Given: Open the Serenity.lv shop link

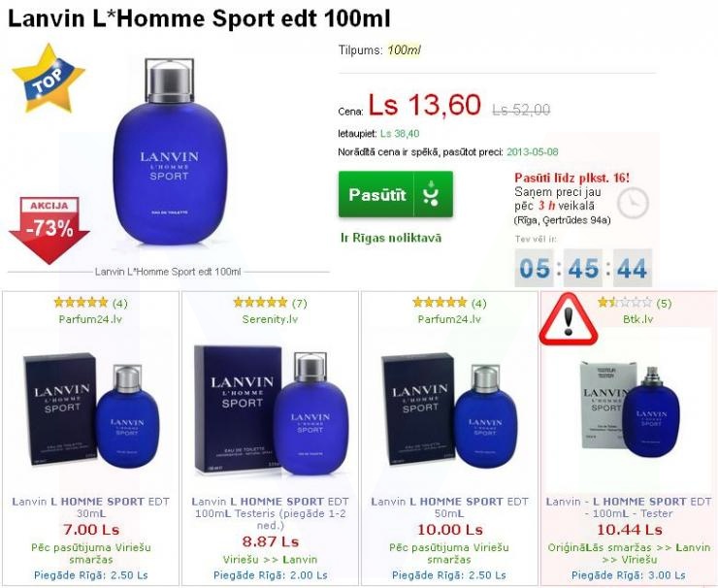Looking at the screenshot, I should [270, 319].
